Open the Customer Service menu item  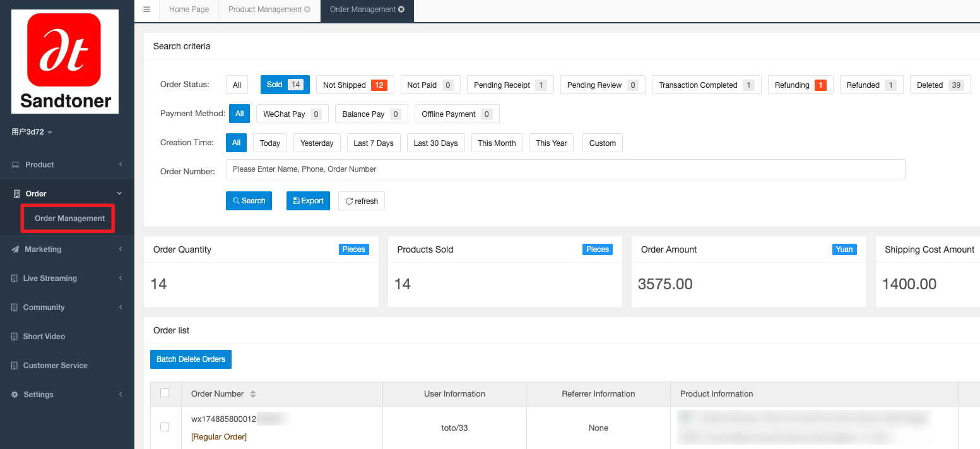pos(56,366)
